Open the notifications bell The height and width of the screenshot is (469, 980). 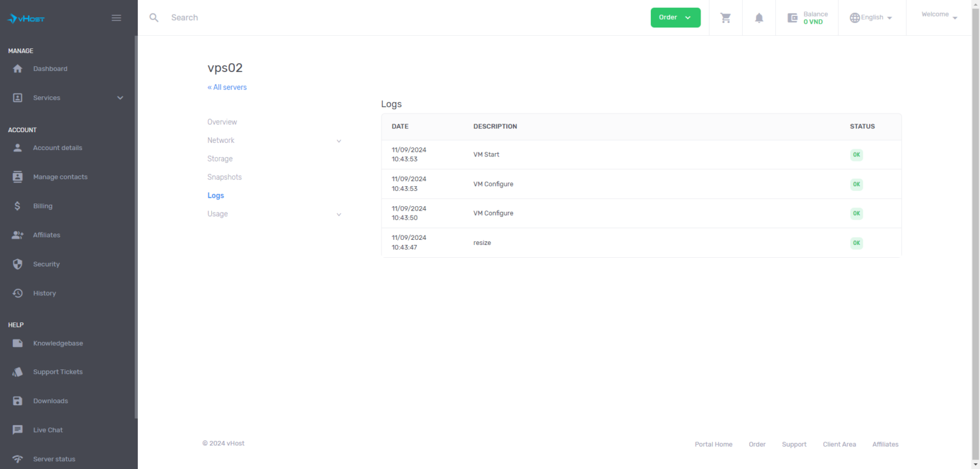click(x=759, y=18)
